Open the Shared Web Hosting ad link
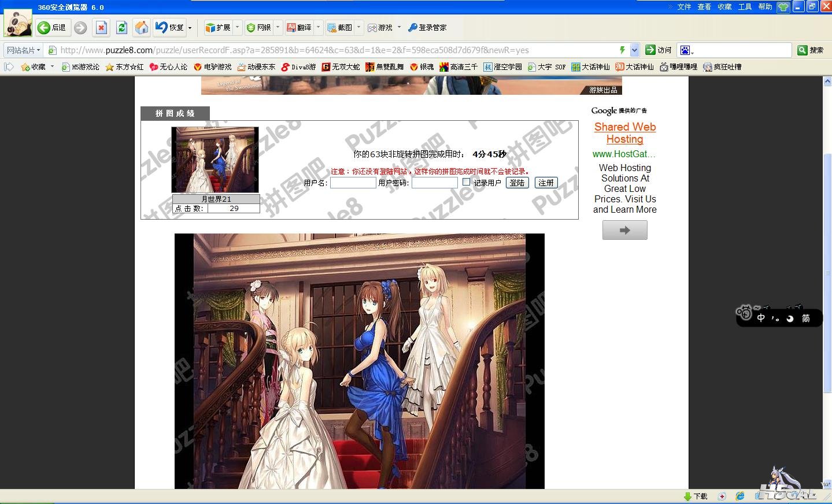Image resolution: width=832 pixels, height=504 pixels. pyautogui.click(x=625, y=133)
